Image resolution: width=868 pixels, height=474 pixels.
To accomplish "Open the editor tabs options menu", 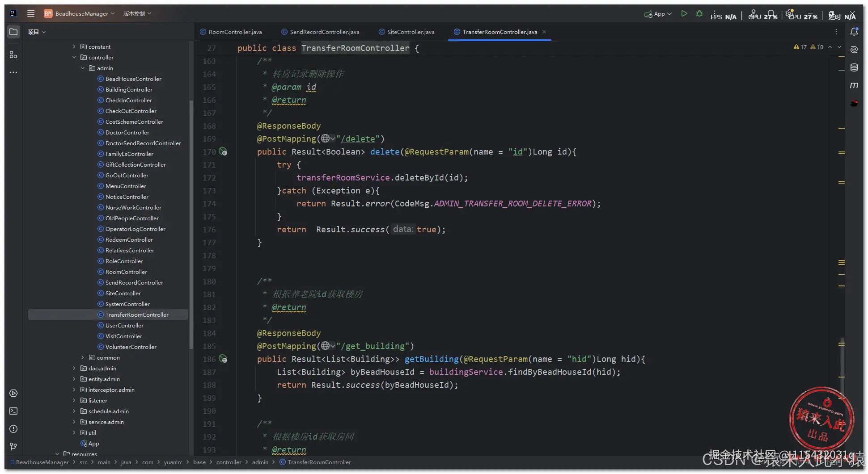I will click(836, 32).
